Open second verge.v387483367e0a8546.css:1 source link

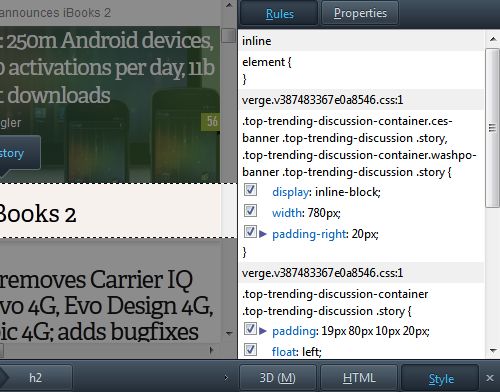(x=322, y=273)
